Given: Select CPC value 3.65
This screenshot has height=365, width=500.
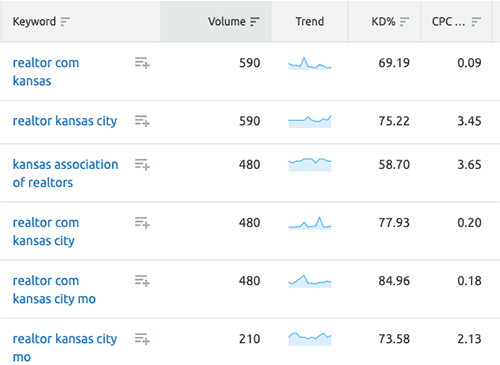Looking at the screenshot, I should tap(469, 165).
